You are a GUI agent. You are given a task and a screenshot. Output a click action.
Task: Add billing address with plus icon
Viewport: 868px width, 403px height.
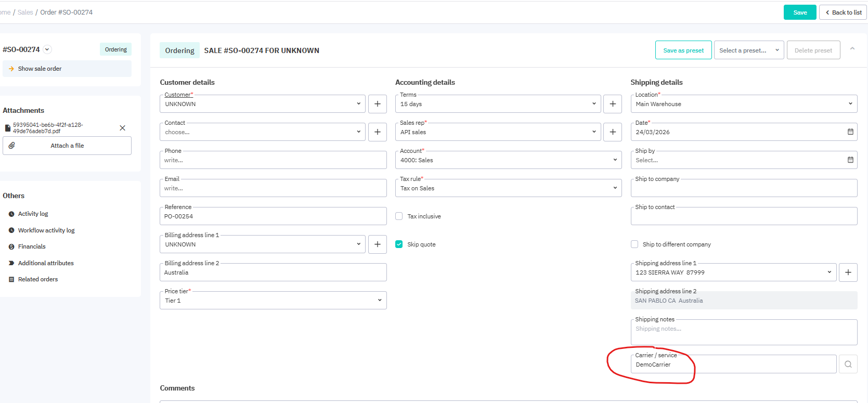pos(378,244)
